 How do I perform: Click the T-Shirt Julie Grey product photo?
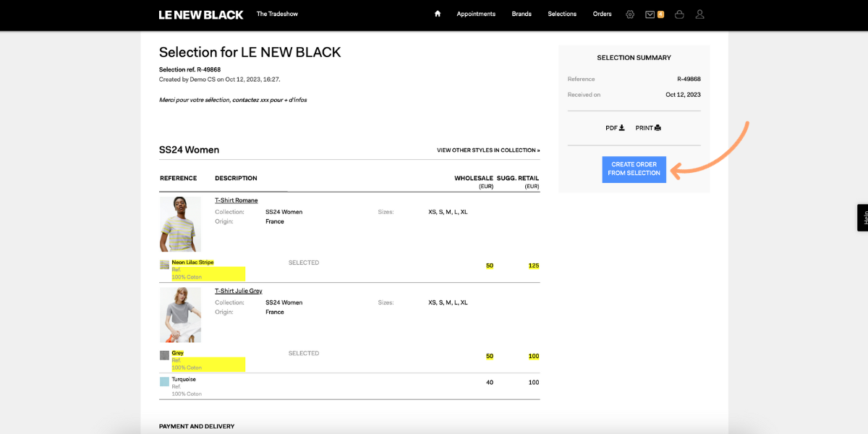point(180,315)
